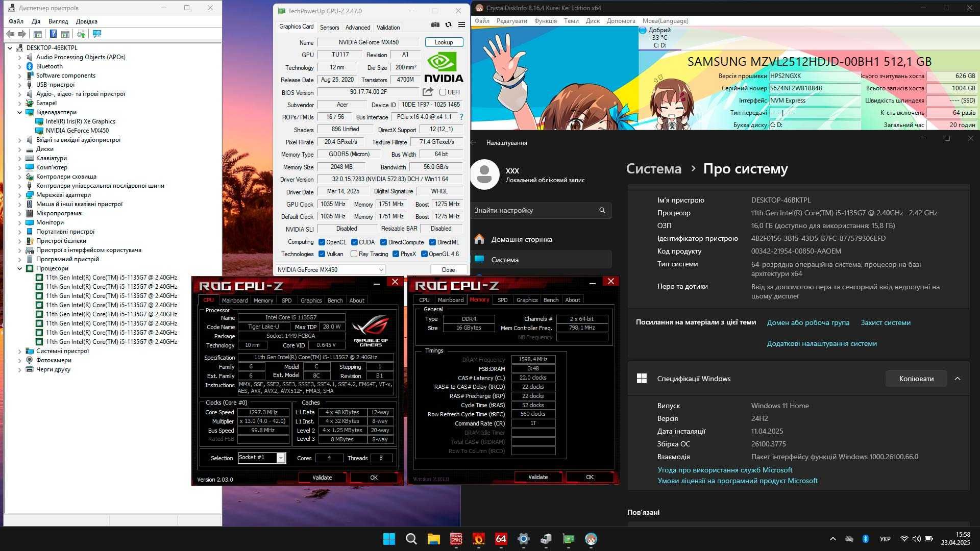The height and width of the screenshot is (551, 980).
Task: Toggle the Ray Tracing checkbox in GPU-Z
Action: 354,254
